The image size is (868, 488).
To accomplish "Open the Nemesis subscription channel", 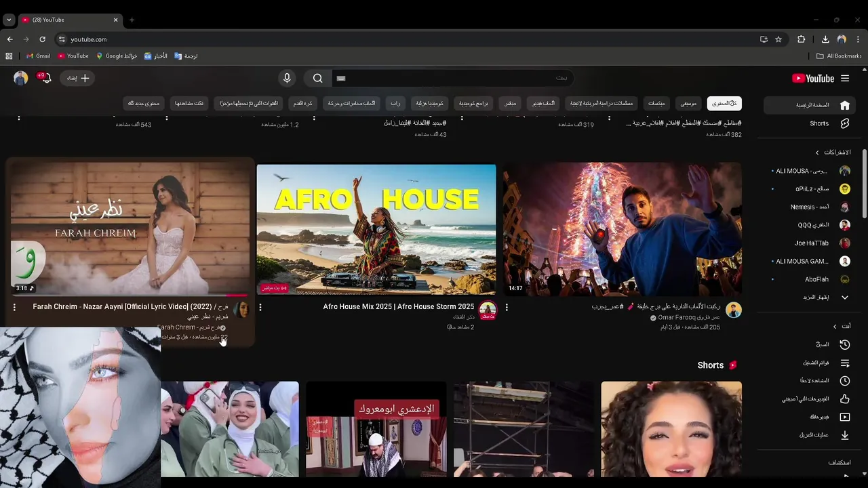I will click(811, 207).
